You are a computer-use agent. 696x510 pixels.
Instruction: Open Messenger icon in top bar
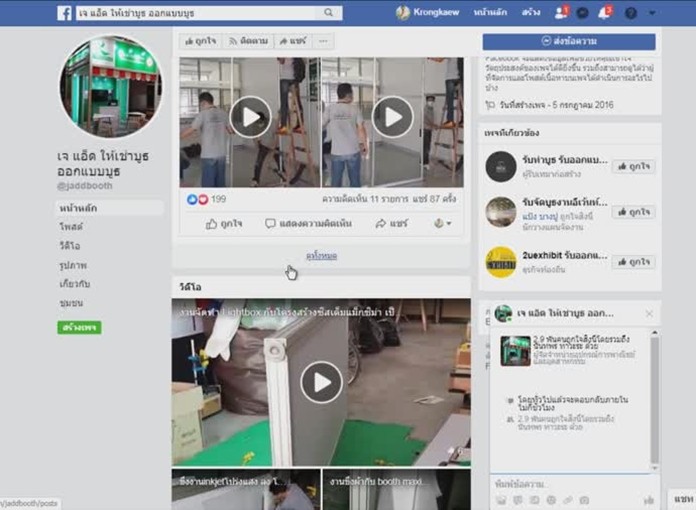tap(582, 13)
